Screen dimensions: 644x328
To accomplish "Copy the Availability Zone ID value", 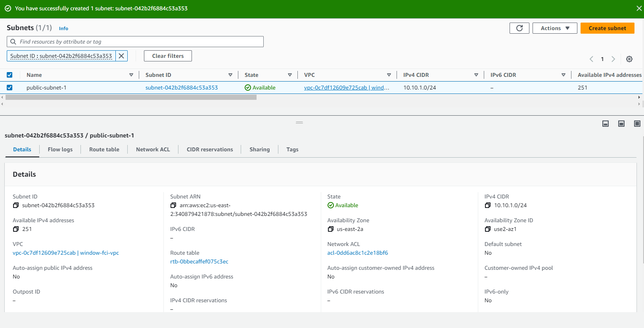I will [x=488, y=229].
